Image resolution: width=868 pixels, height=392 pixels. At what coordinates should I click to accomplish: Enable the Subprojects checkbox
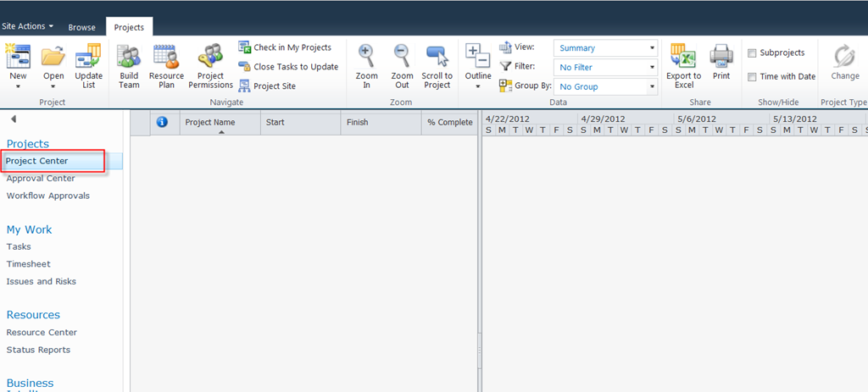[x=752, y=53]
